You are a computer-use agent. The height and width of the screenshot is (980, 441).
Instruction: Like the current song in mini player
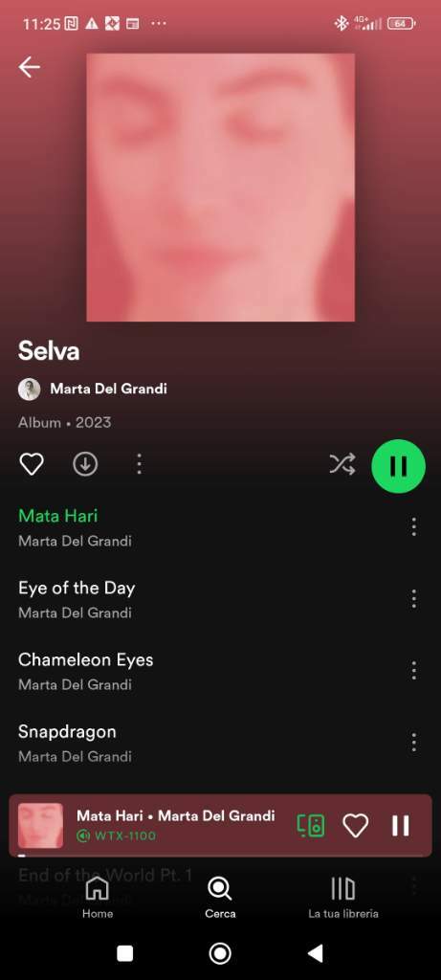coord(356,826)
